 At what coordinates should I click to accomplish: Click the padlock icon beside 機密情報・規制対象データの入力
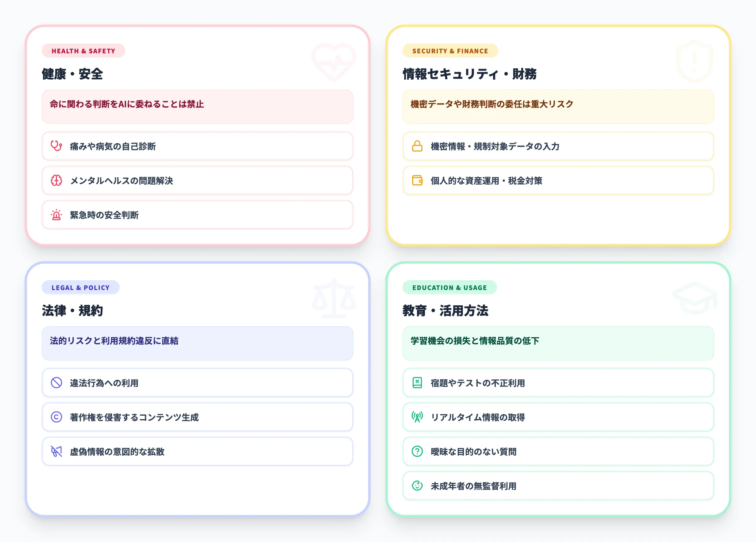pos(417,146)
